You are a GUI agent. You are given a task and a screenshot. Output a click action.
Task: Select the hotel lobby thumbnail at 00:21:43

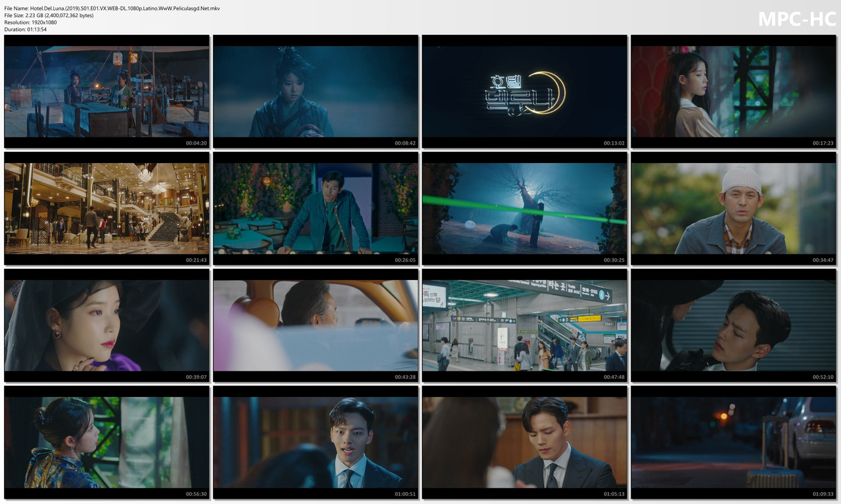click(x=106, y=208)
